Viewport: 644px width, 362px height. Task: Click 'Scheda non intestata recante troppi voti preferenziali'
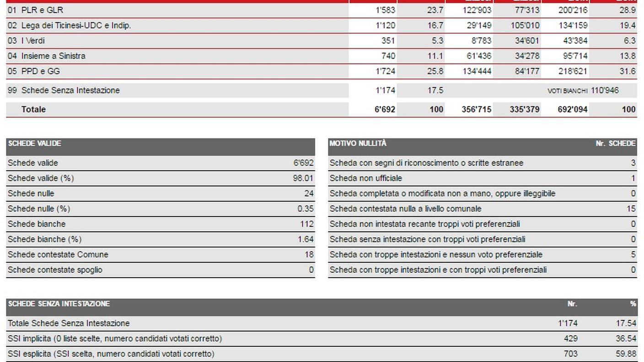[424, 224]
